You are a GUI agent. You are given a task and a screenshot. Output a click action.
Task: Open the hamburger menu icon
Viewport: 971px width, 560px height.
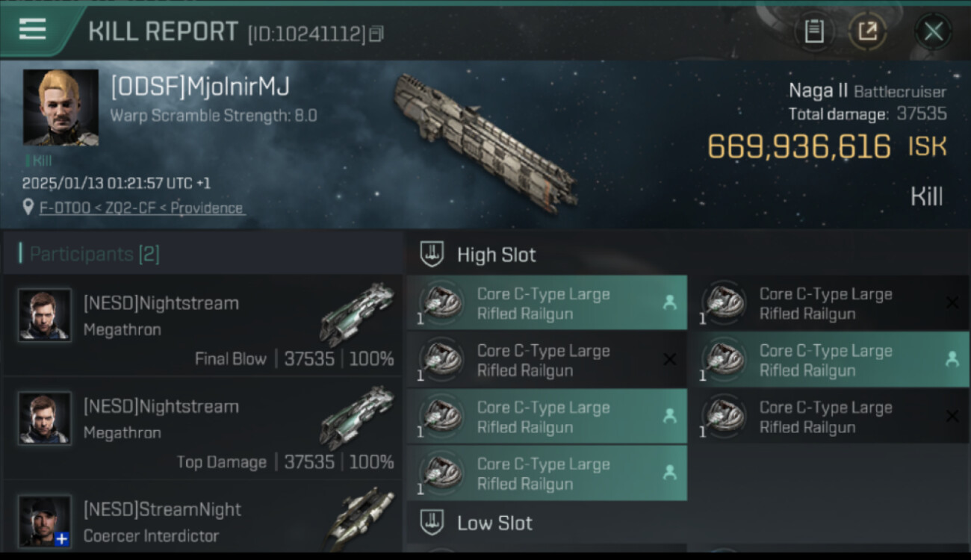click(x=33, y=29)
